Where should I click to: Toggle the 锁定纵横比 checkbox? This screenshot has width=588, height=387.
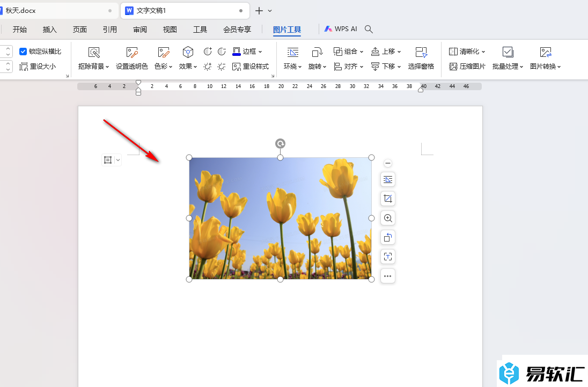(23, 52)
